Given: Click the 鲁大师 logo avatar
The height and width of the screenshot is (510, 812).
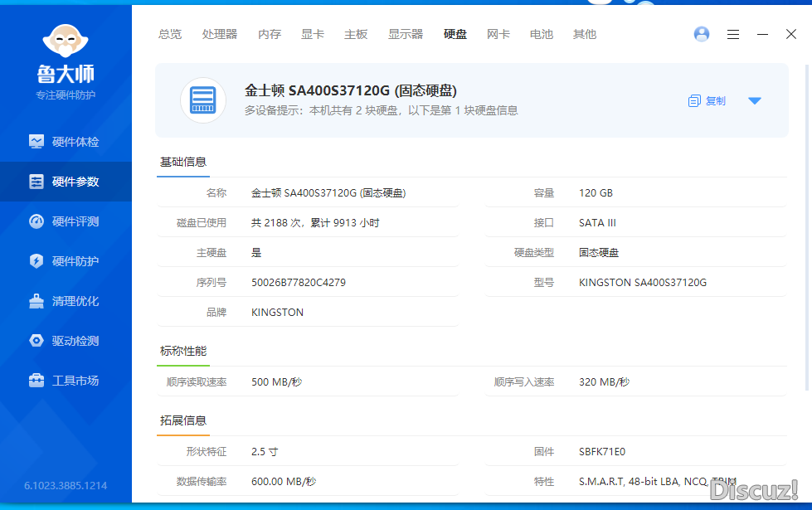Looking at the screenshot, I should point(66,41).
